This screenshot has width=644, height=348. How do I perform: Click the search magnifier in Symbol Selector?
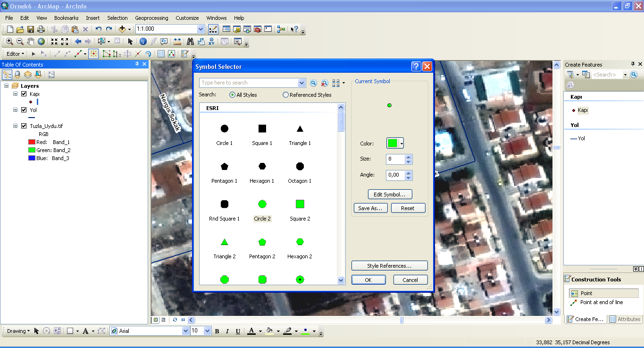pyautogui.click(x=313, y=83)
